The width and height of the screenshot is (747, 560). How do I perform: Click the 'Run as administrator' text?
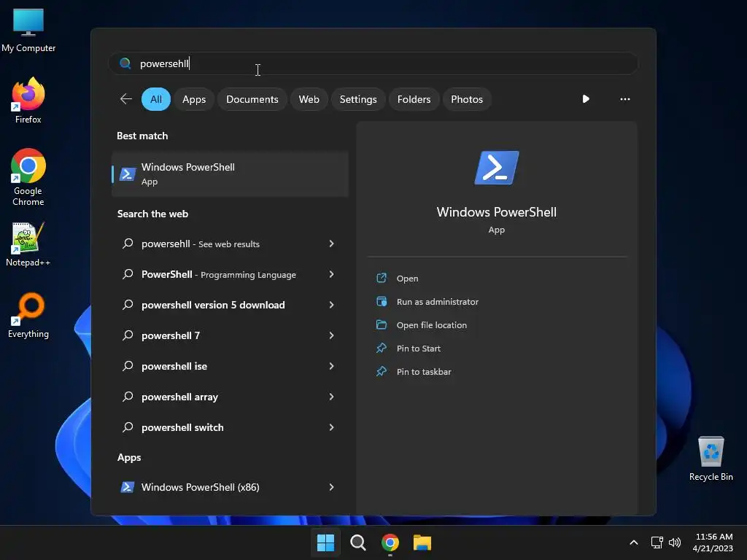click(438, 302)
